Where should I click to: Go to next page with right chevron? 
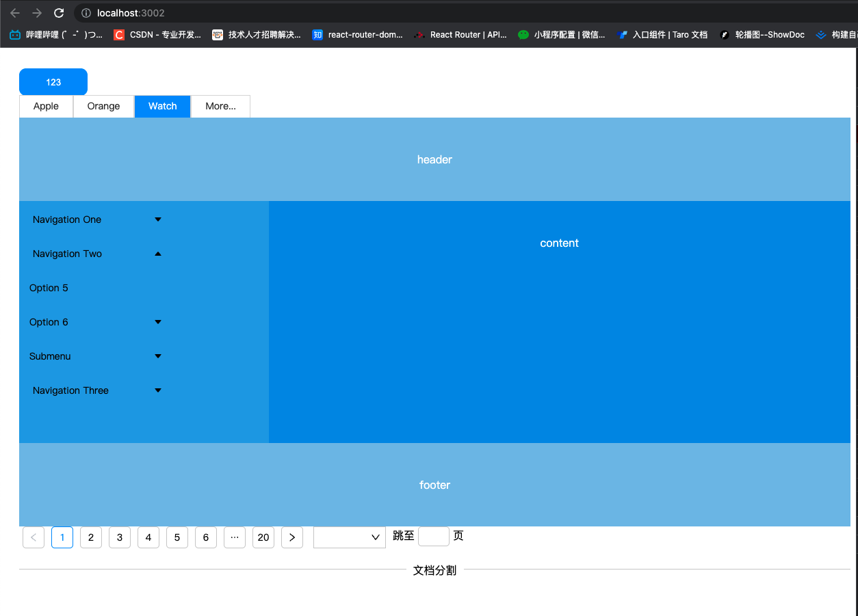292,537
